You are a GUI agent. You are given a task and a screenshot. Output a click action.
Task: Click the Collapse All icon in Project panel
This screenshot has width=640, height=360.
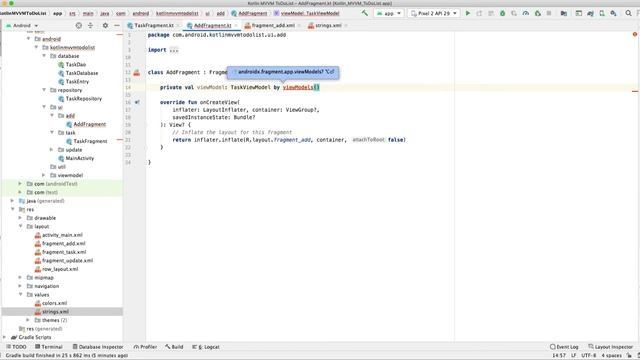[x=91, y=25]
